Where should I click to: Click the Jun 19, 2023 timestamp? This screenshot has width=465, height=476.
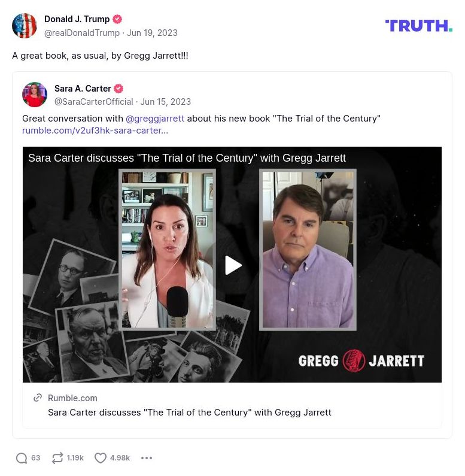(152, 33)
